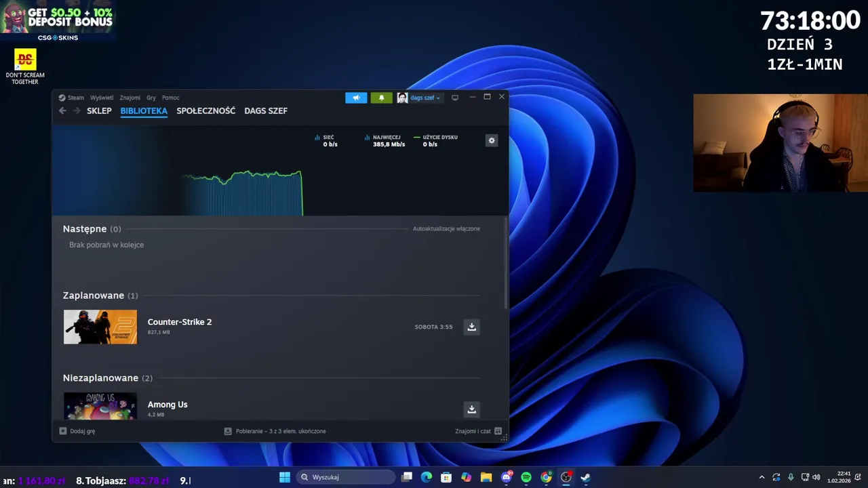Click the Among Us thumbnail
The height and width of the screenshot is (488, 868).
click(100, 406)
